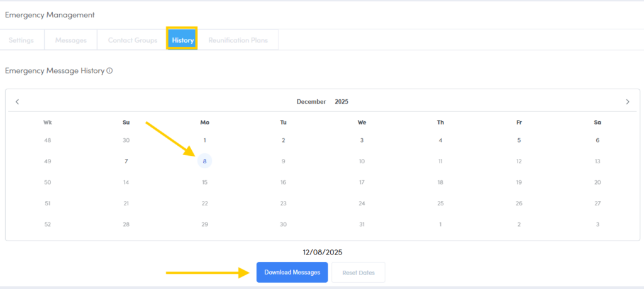The width and height of the screenshot is (644, 289).
Task: Select the History tab
Action: coord(182,40)
